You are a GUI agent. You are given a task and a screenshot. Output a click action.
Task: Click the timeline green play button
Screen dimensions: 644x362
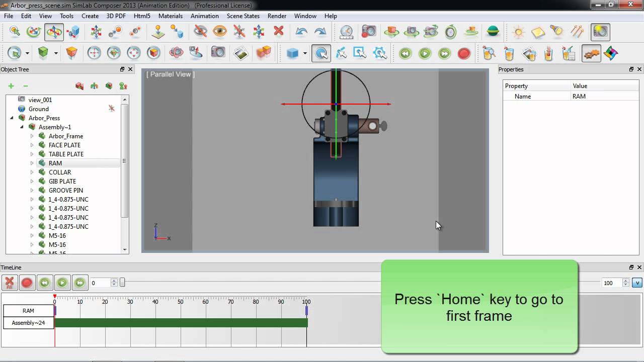click(x=62, y=283)
